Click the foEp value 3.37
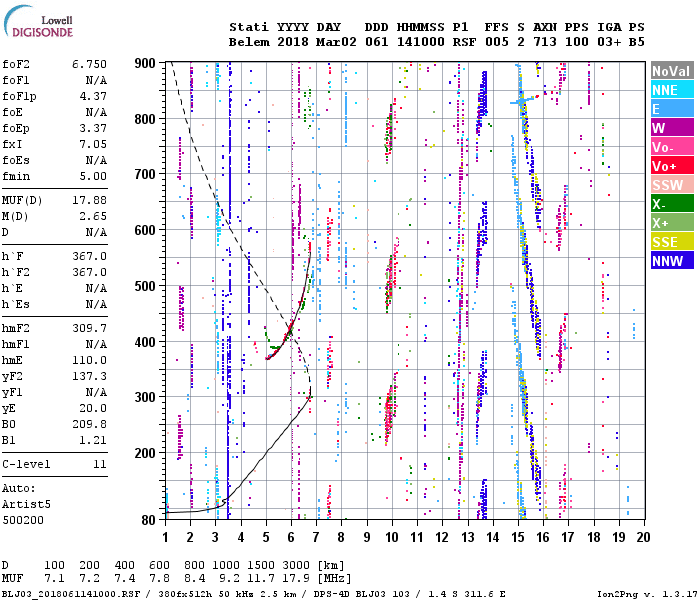This screenshot has height=600, width=700. (93, 129)
